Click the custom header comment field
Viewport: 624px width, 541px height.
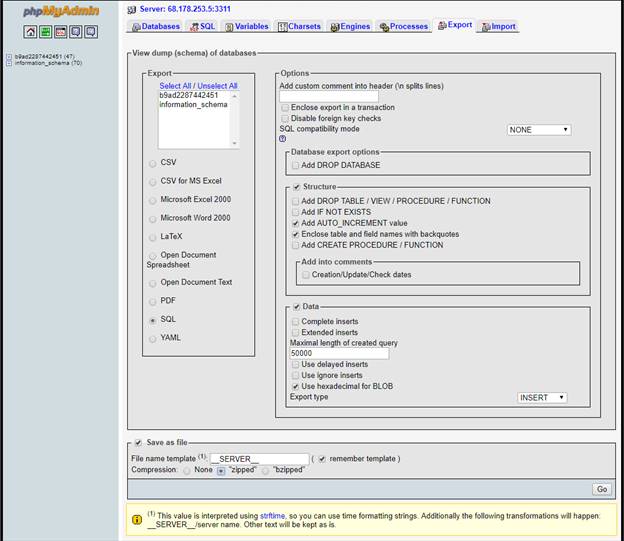coord(329,96)
